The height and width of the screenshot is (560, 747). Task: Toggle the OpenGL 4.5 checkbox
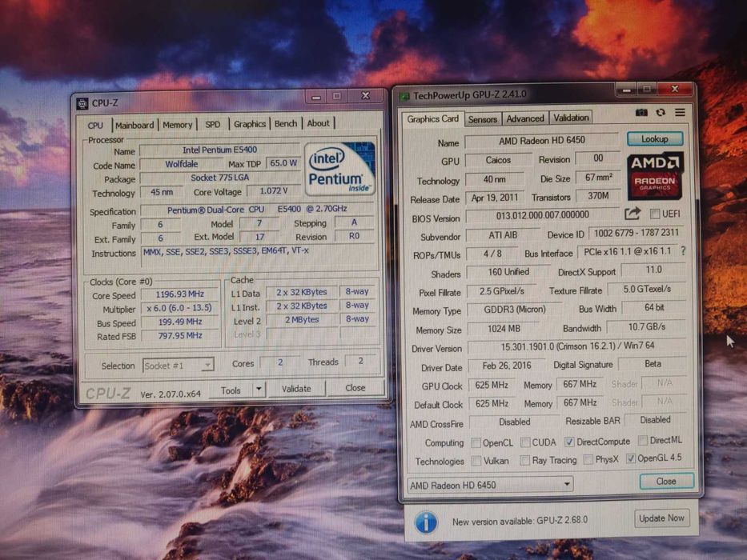tap(630, 458)
